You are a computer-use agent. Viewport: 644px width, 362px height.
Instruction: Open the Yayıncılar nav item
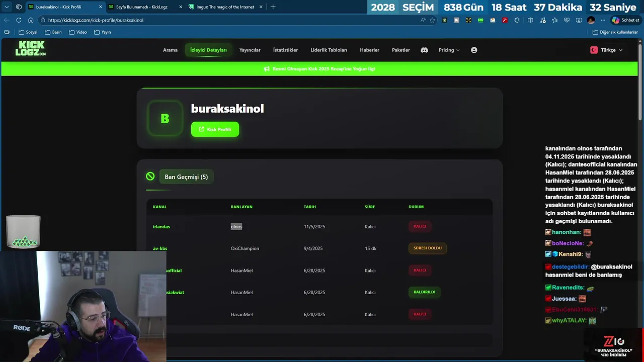[x=250, y=50]
